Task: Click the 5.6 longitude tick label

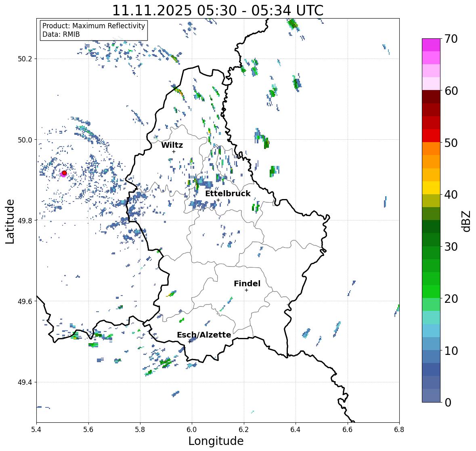Action: [88, 430]
